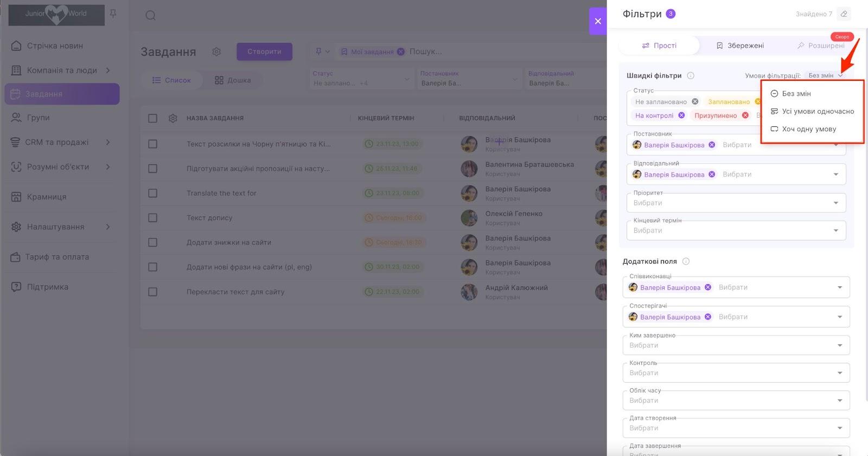Click the Створити button
Viewport: 868px width, 456px height.
264,52
